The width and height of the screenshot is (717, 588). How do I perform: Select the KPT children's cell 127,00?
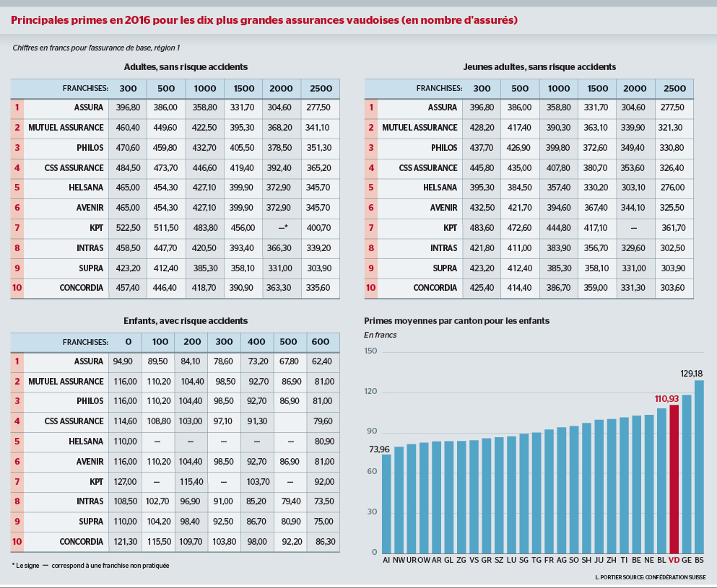(126, 481)
